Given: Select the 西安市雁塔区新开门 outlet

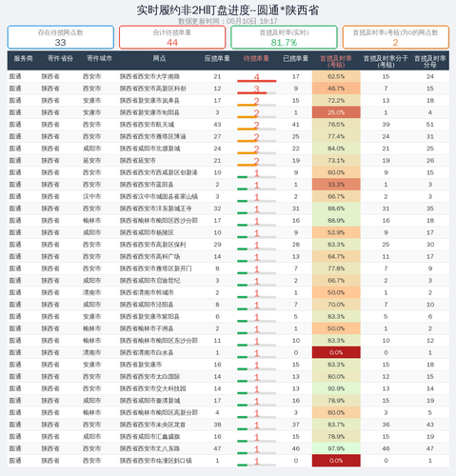Looking at the screenshot, I should pyautogui.click(x=156, y=268).
